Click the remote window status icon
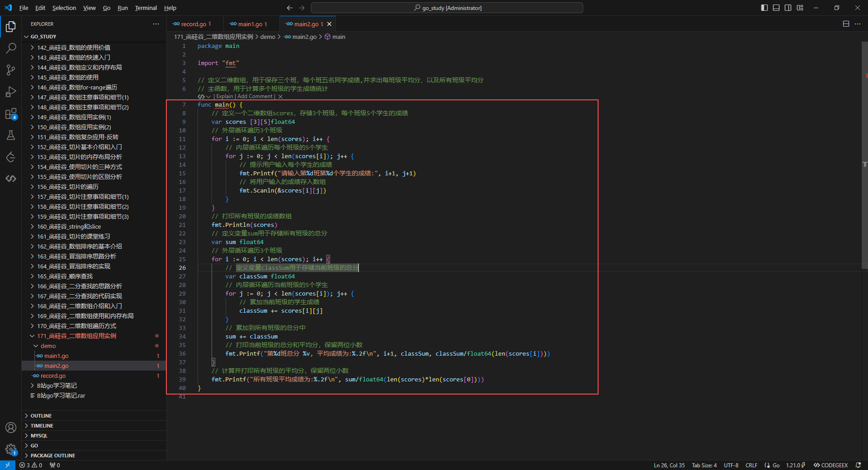 click(8, 465)
